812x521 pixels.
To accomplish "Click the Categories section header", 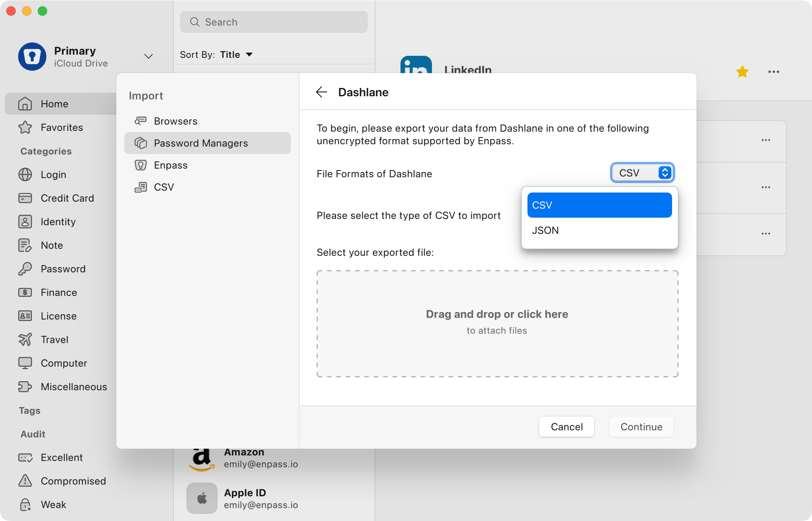I will click(x=46, y=151).
